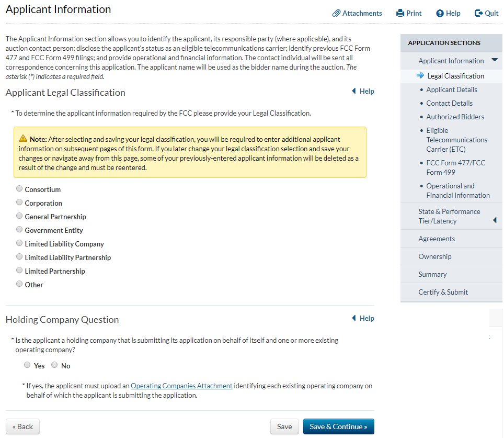Screen dimensions: 504x438
Task: Select the Government Entity radio option
Action: pyautogui.click(x=19, y=230)
